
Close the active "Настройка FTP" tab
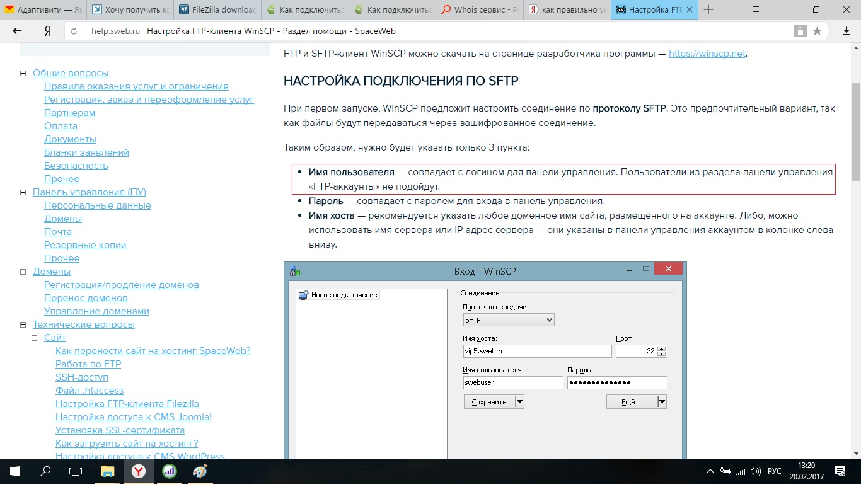click(689, 10)
